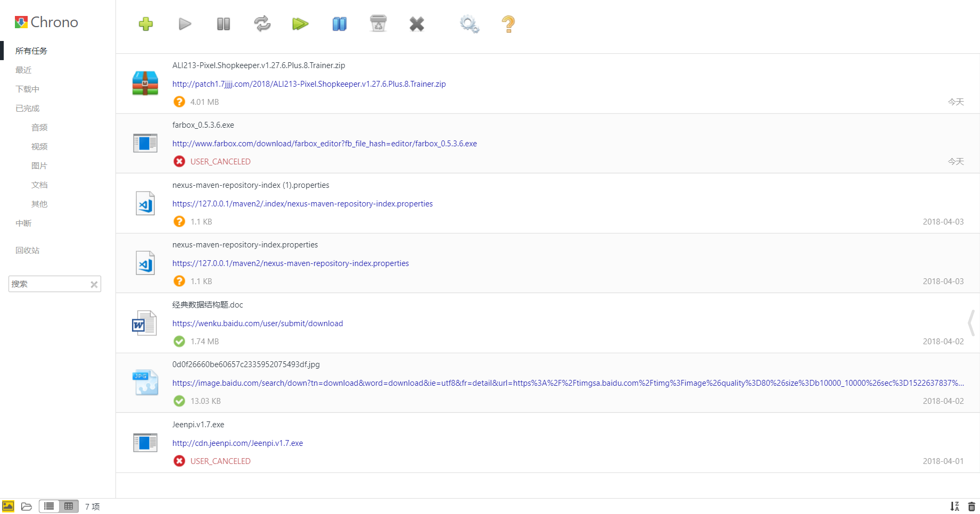Filter by 图片 category
Image resolution: width=980 pixels, height=514 pixels.
click(39, 166)
